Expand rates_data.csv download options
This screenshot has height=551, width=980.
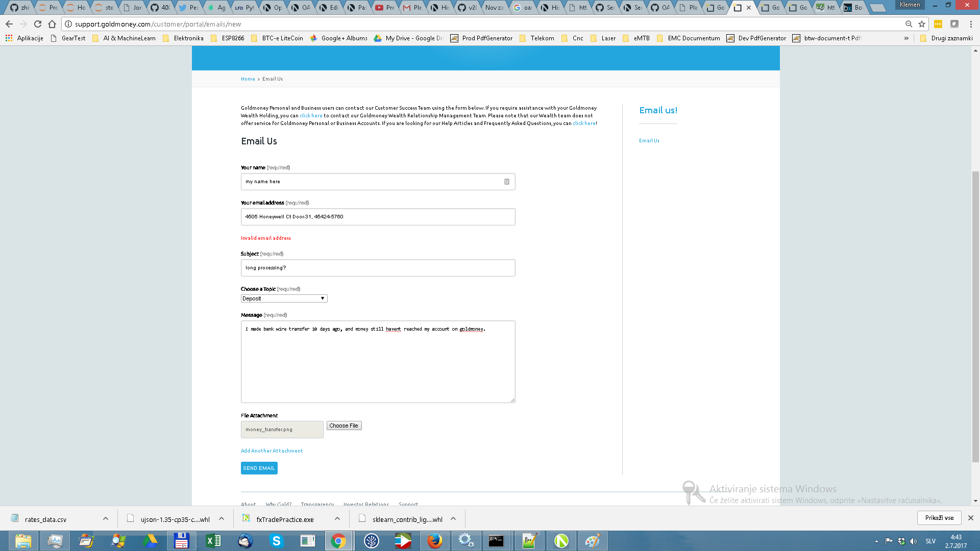pyautogui.click(x=106, y=518)
